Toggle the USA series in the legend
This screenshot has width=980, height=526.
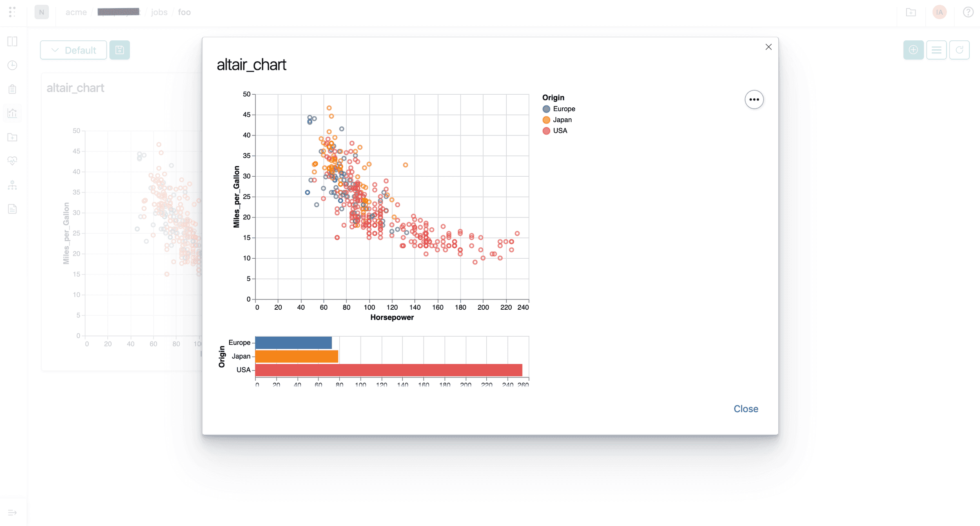pos(560,131)
